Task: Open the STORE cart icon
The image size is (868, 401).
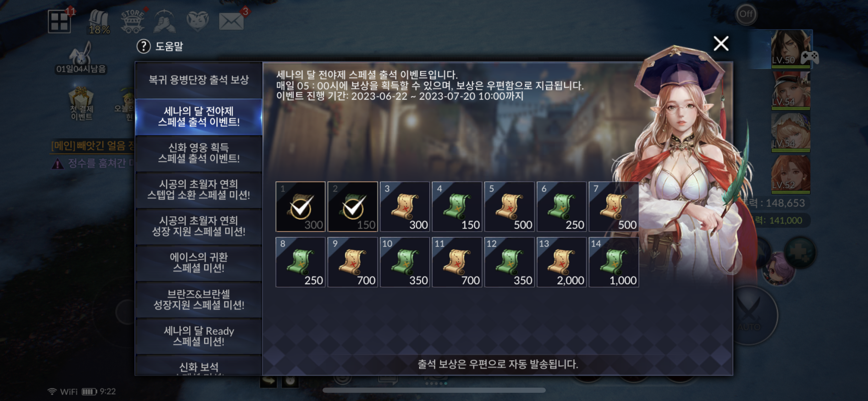Action: coord(132,21)
